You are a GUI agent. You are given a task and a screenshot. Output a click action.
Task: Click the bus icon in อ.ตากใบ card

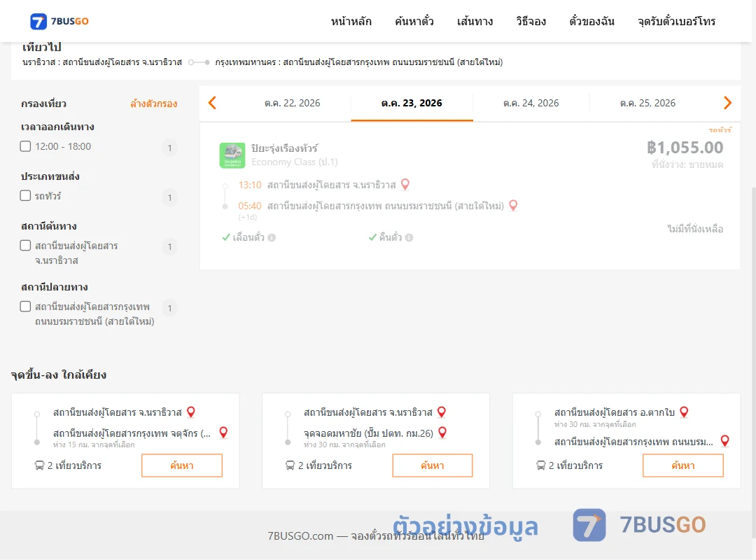click(x=541, y=465)
